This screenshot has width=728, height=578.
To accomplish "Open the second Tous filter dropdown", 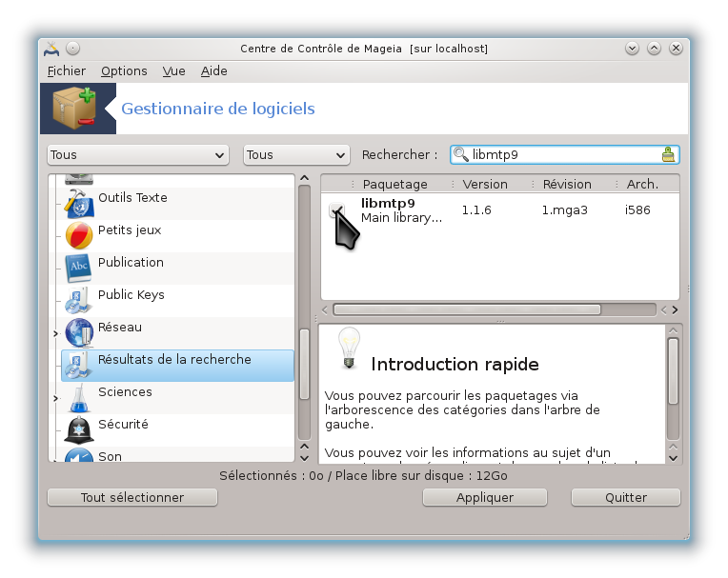I will pyautogui.click(x=296, y=155).
